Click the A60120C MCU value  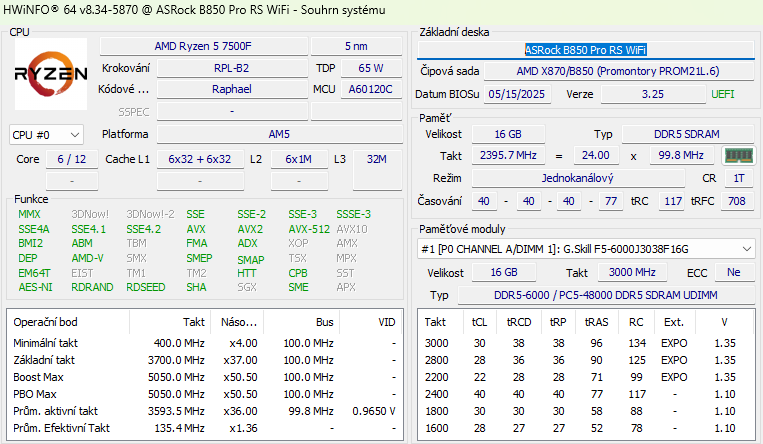coord(371,89)
